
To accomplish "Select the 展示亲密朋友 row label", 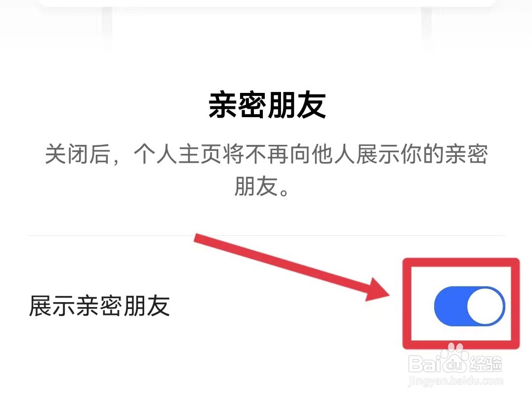I will coord(99,306).
